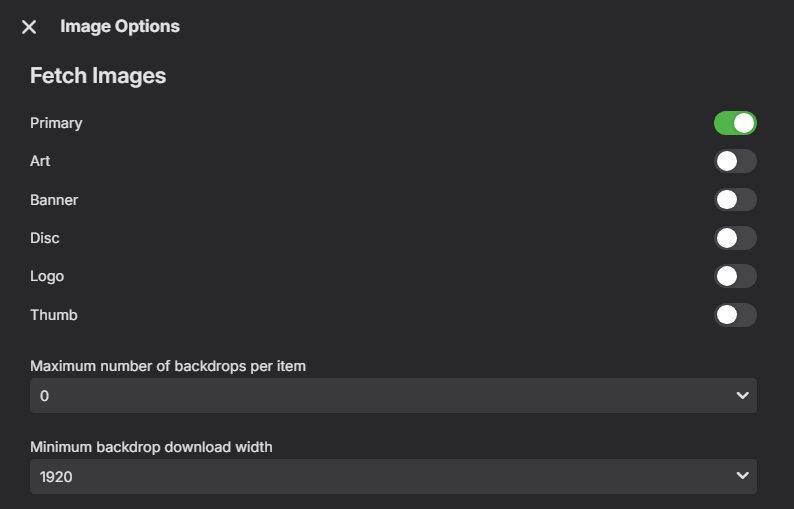Image resolution: width=794 pixels, height=509 pixels.
Task: Turn on the Banner toggle switch
Action: (735, 200)
